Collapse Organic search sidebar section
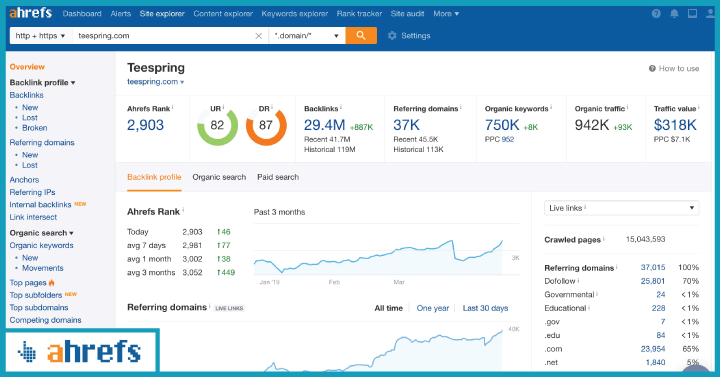 [x=41, y=233]
